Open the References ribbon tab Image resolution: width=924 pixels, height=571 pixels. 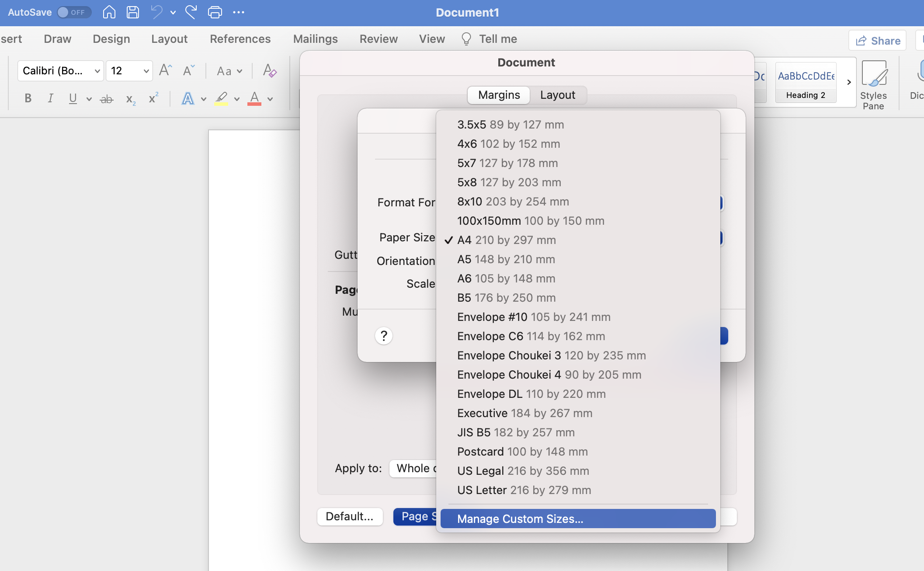pyautogui.click(x=240, y=39)
